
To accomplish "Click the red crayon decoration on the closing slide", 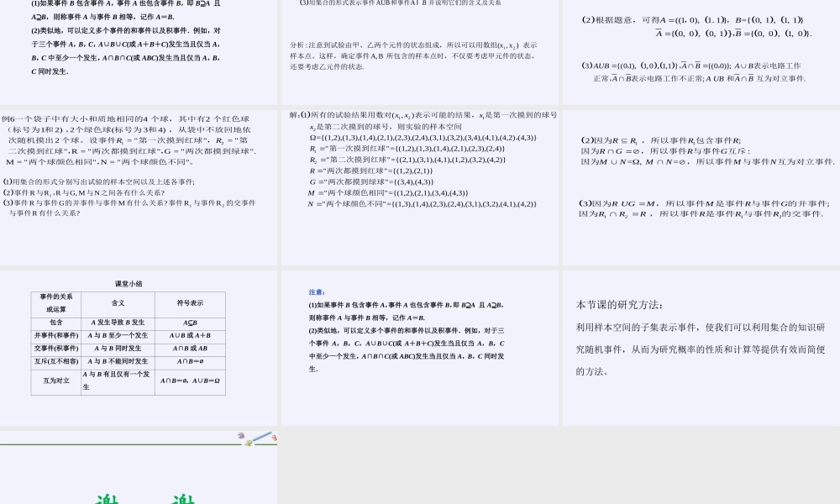I will pyautogui.click(x=275, y=438).
